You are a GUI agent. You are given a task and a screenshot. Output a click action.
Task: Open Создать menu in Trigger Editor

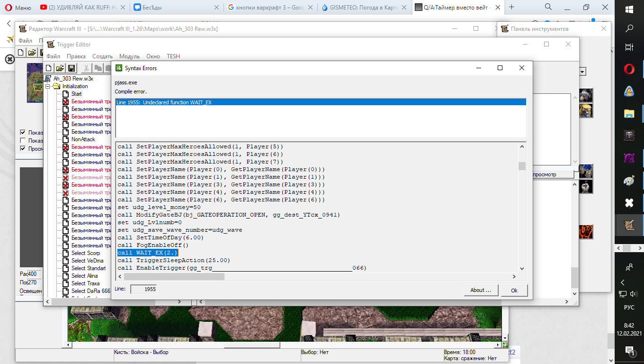pos(102,56)
